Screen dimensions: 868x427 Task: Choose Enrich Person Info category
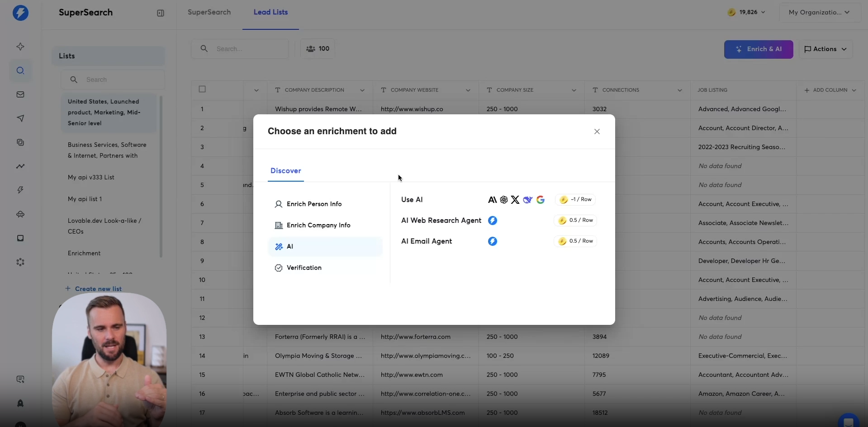click(325, 204)
